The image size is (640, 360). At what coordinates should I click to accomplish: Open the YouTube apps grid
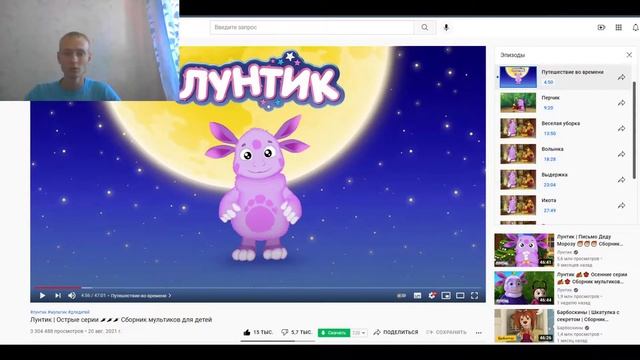619,27
